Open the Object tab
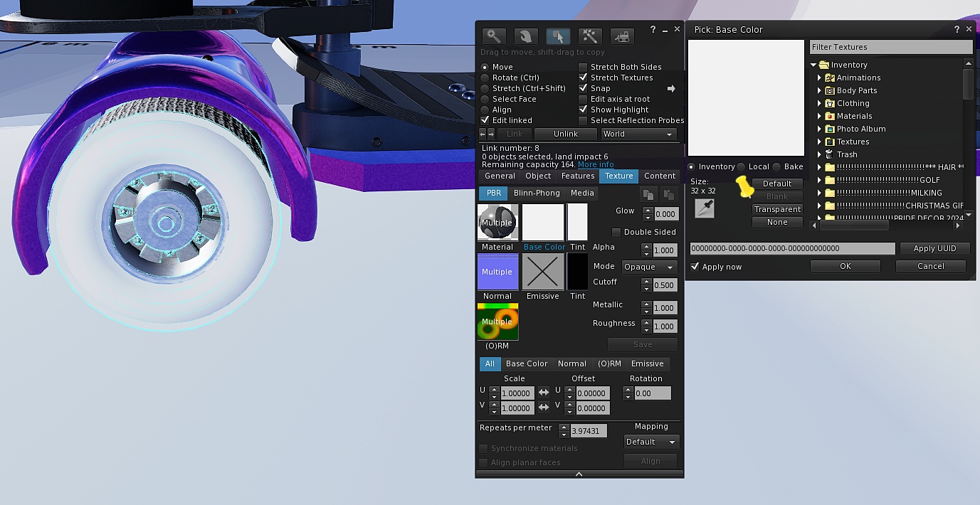980x505 pixels. coord(538,176)
